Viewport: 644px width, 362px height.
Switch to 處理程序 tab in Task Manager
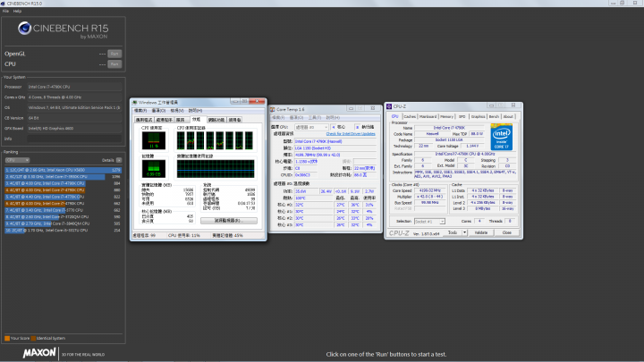pyautogui.click(x=164, y=120)
